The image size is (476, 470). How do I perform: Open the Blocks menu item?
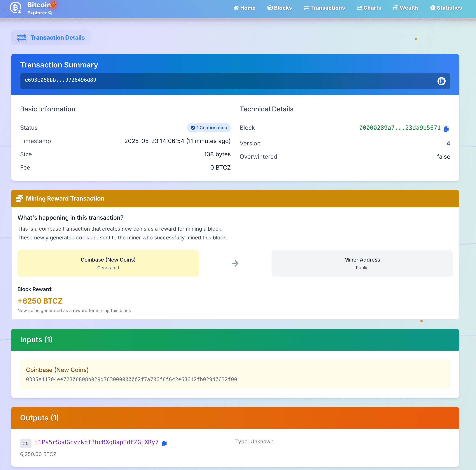click(x=279, y=8)
